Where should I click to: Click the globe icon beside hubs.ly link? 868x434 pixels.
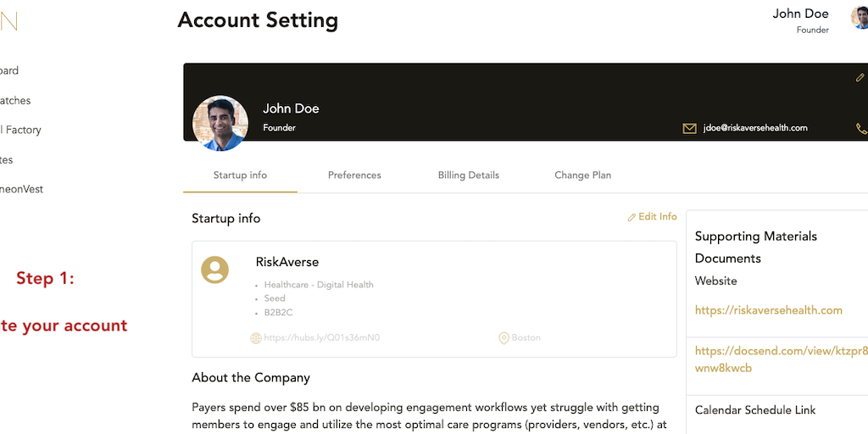pos(255,338)
